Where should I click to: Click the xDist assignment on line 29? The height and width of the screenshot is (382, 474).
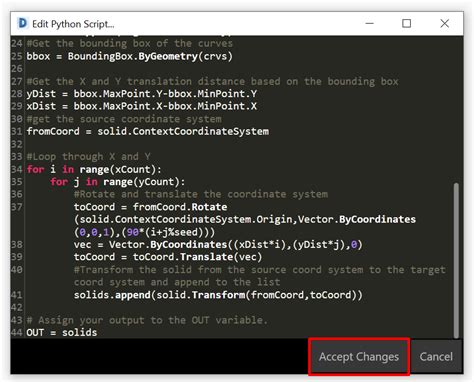click(x=142, y=106)
